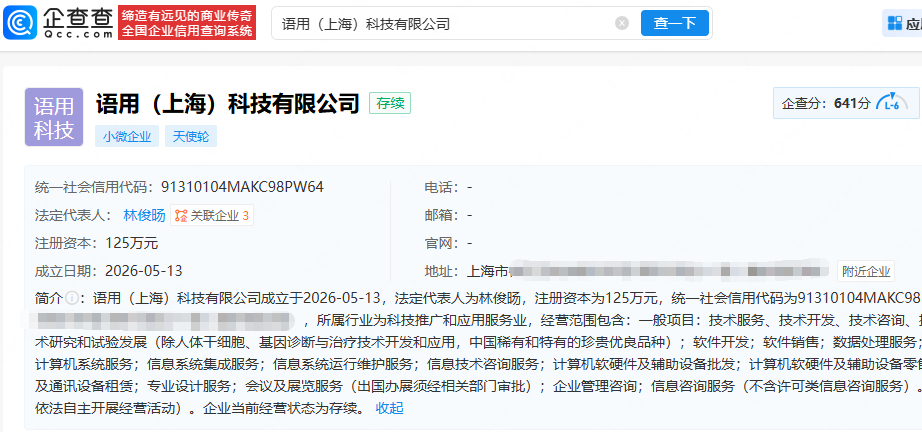Collapse the intro with 收起 link
The width and height of the screenshot is (922, 432).
389,408
